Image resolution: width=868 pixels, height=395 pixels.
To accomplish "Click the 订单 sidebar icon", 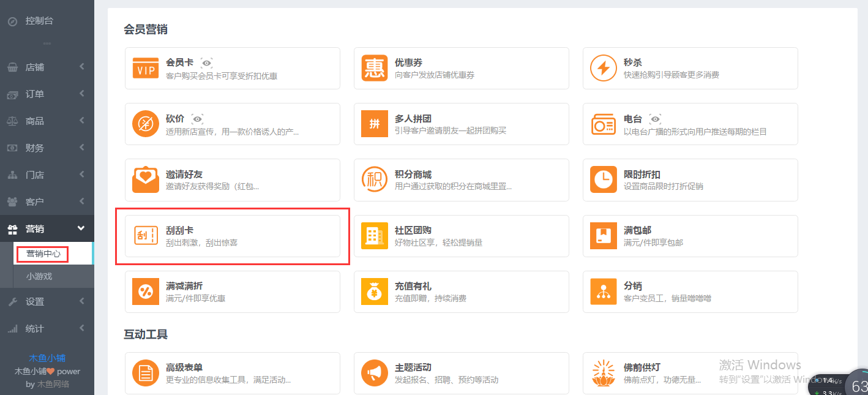I will click(12, 94).
